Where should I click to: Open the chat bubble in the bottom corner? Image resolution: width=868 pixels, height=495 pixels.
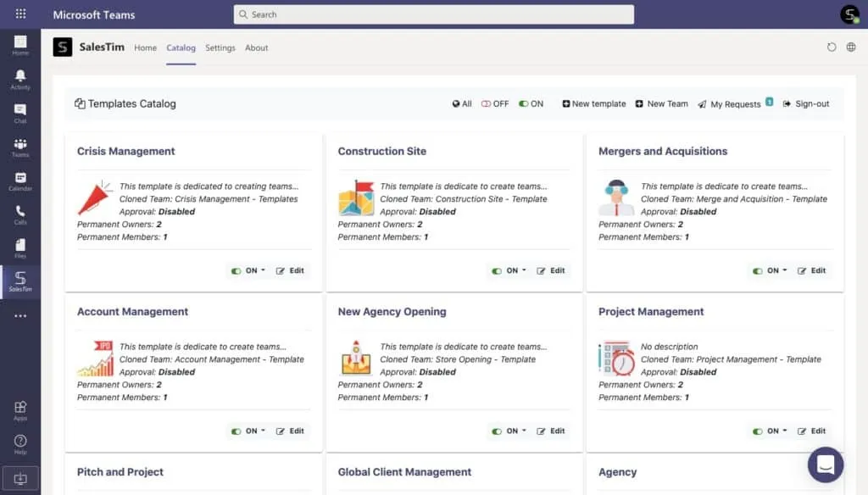(826, 464)
